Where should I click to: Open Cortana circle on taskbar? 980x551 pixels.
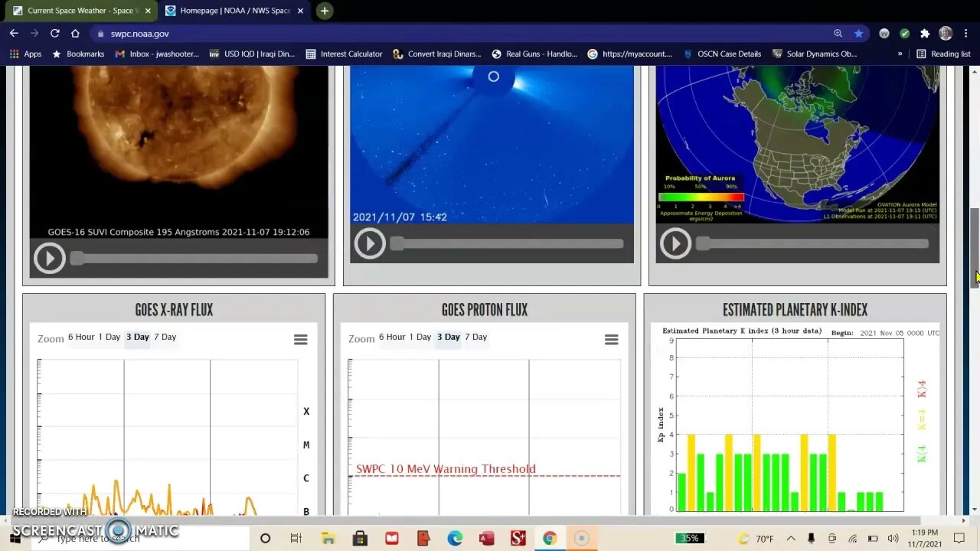(265, 539)
